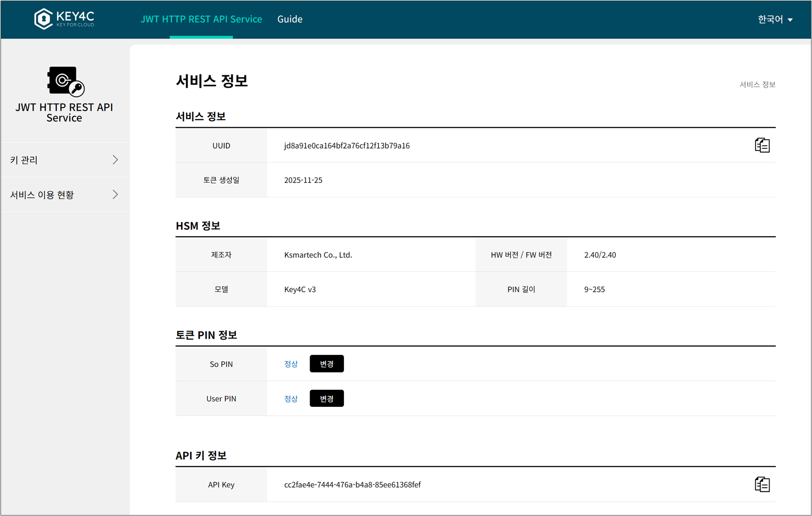Image resolution: width=812 pixels, height=516 pixels.
Task: Open the 한국어 language dropdown
Action: pyautogui.click(x=775, y=19)
